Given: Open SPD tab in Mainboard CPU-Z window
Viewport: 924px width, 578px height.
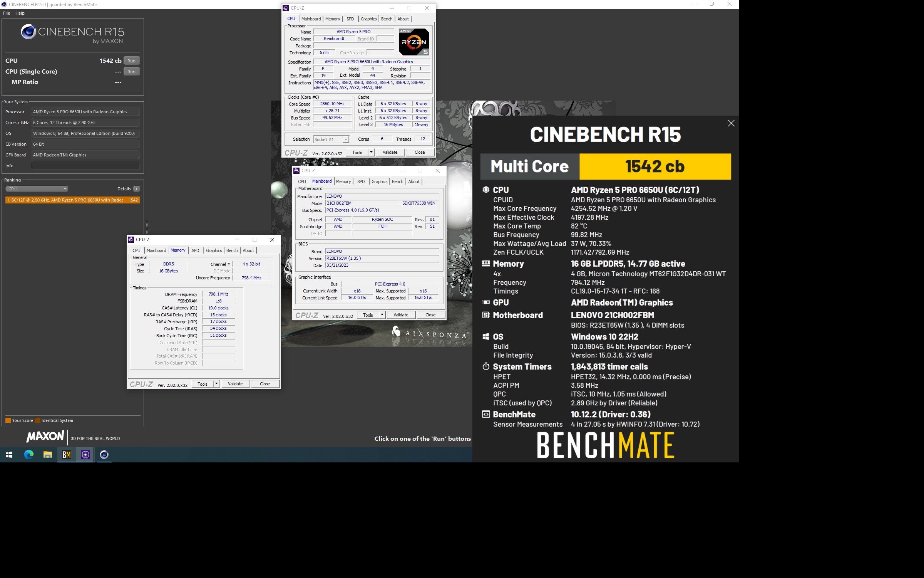Looking at the screenshot, I should tap(361, 181).
